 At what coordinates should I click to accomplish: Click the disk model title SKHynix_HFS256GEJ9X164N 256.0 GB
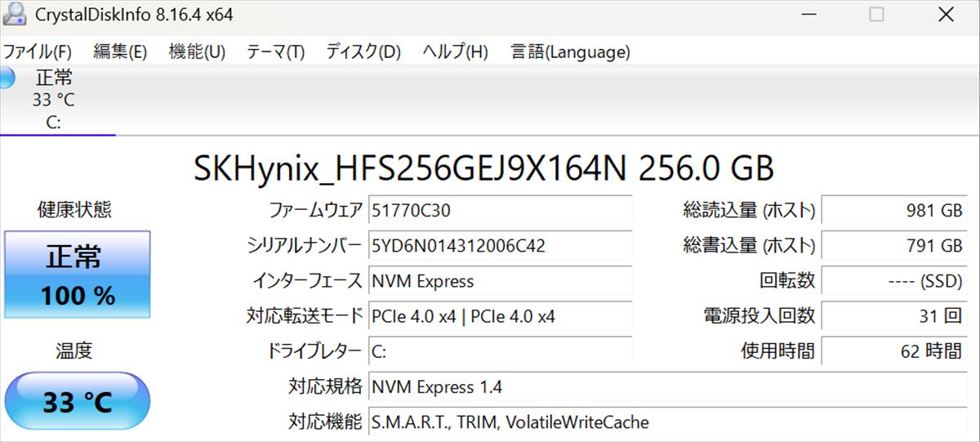pos(483,168)
